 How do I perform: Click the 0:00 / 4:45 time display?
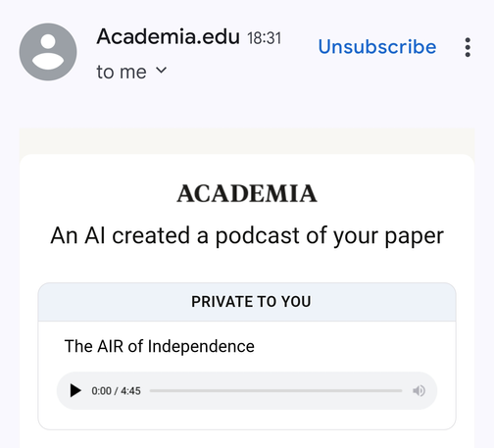tap(116, 391)
